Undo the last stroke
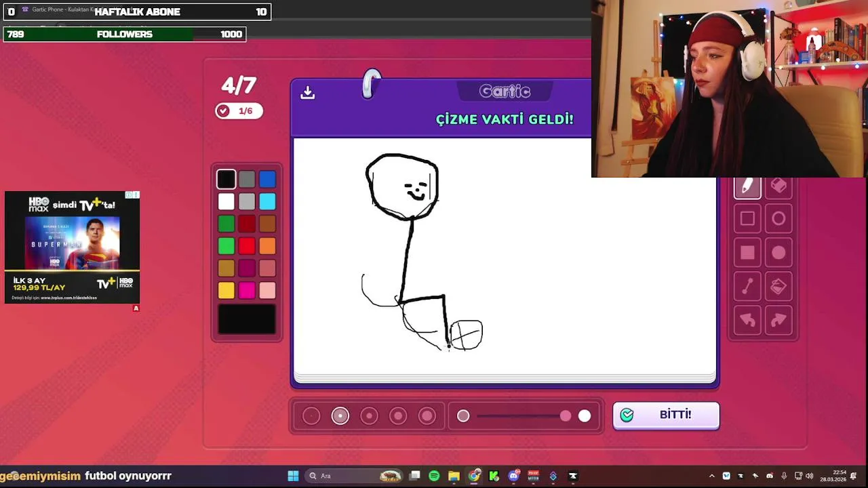 click(x=747, y=320)
